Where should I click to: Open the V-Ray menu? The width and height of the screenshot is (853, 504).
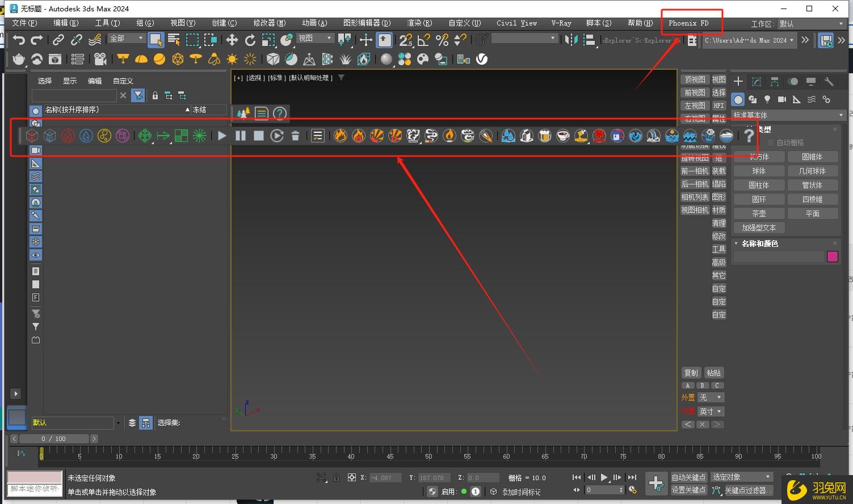[561, 23]
